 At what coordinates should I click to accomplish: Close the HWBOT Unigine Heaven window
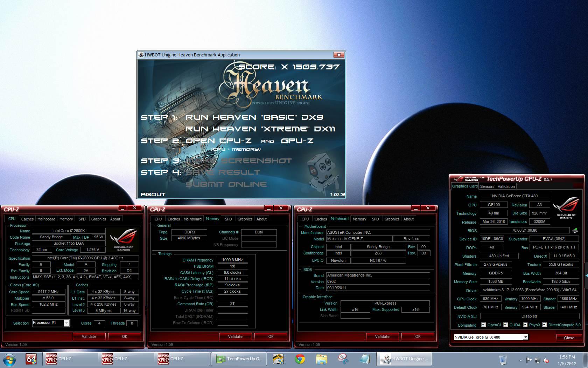coord(338,55)
